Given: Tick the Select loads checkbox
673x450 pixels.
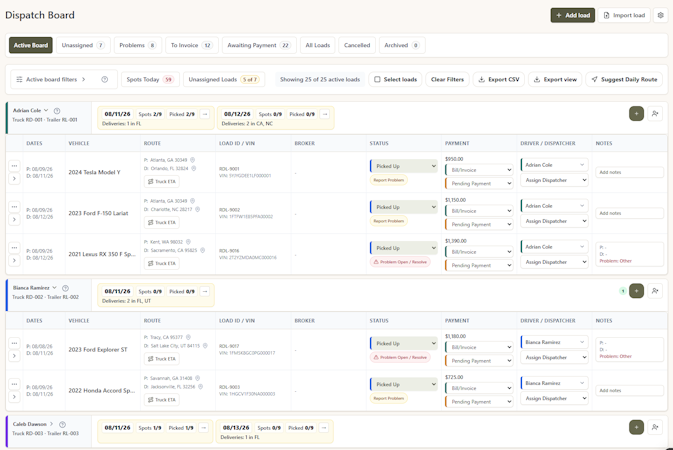Looking at the screenshot, I should 377,79.
